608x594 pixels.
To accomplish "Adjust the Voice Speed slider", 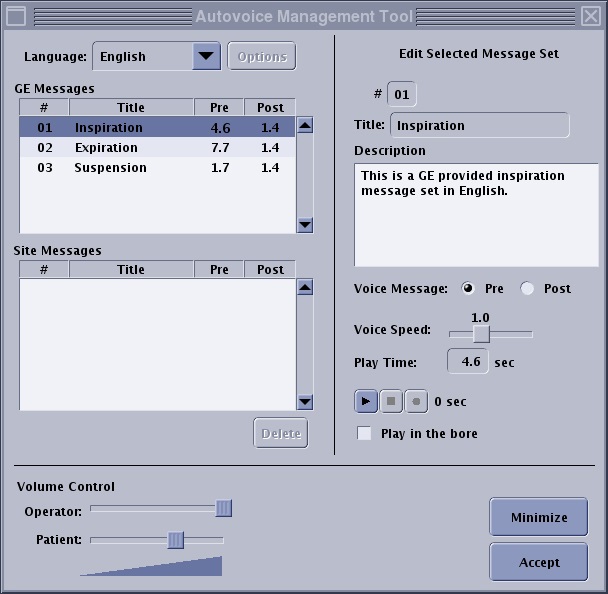I will 481,334.
